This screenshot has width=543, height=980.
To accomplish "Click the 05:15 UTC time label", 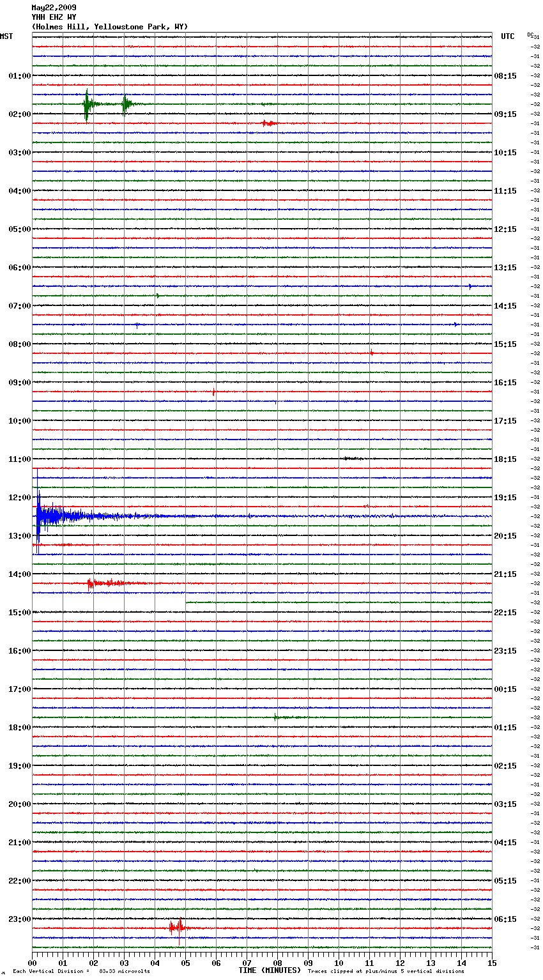I will 505,881.
